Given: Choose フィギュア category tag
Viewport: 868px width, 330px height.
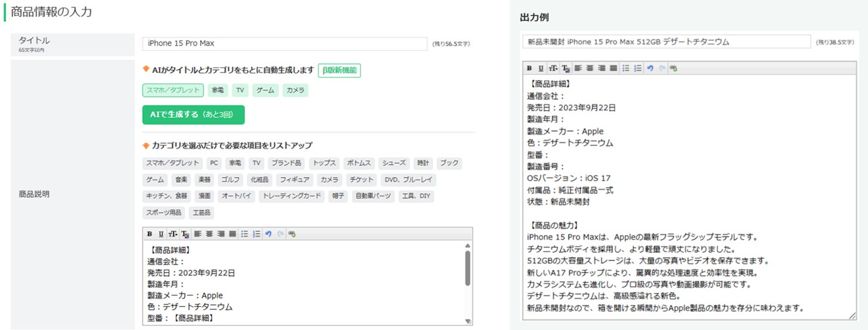Looking at the screenshot, I should (295, 179).
